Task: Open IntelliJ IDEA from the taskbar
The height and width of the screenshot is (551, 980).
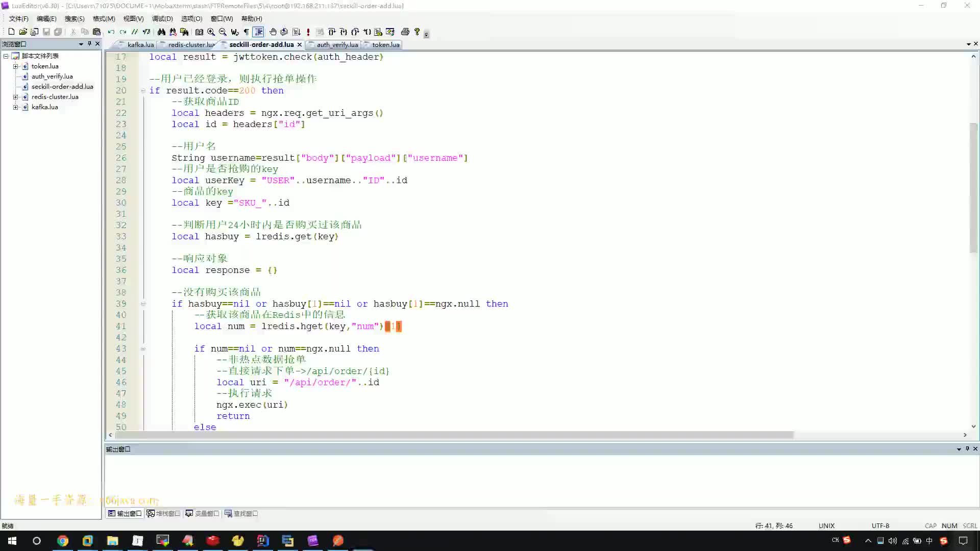Action: [262, 541]
